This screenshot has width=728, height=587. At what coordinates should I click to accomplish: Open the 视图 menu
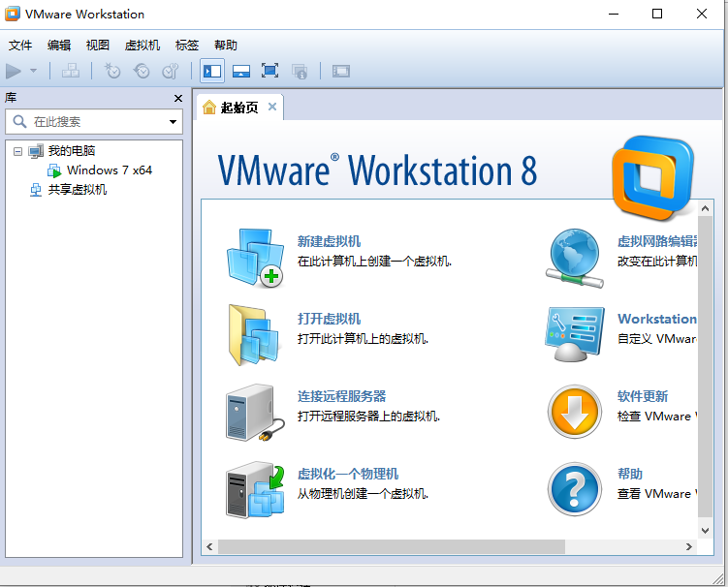click(x=98, y=45)
